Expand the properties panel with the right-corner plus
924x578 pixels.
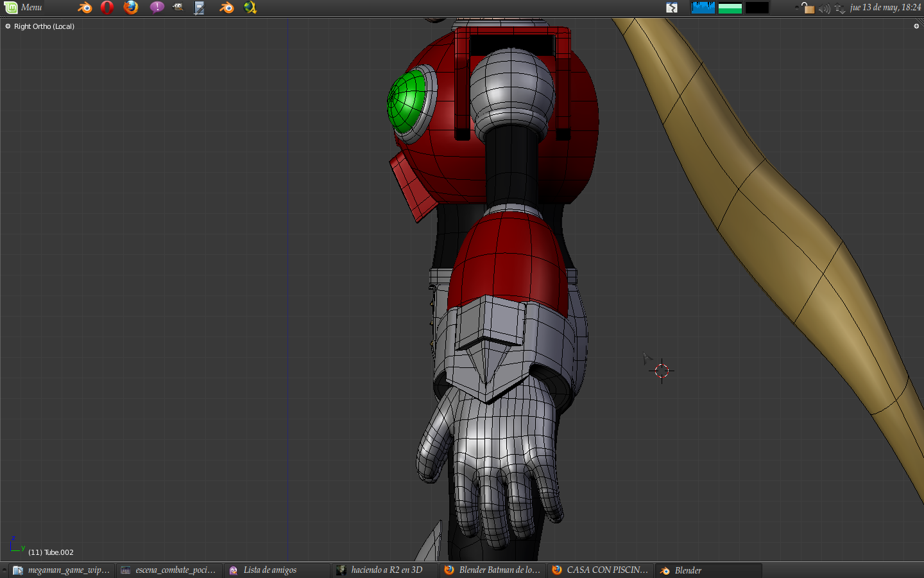point(916,26)
